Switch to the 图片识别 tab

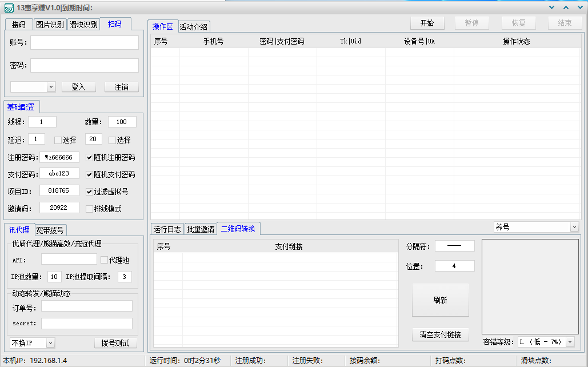[x=50, y=25]
